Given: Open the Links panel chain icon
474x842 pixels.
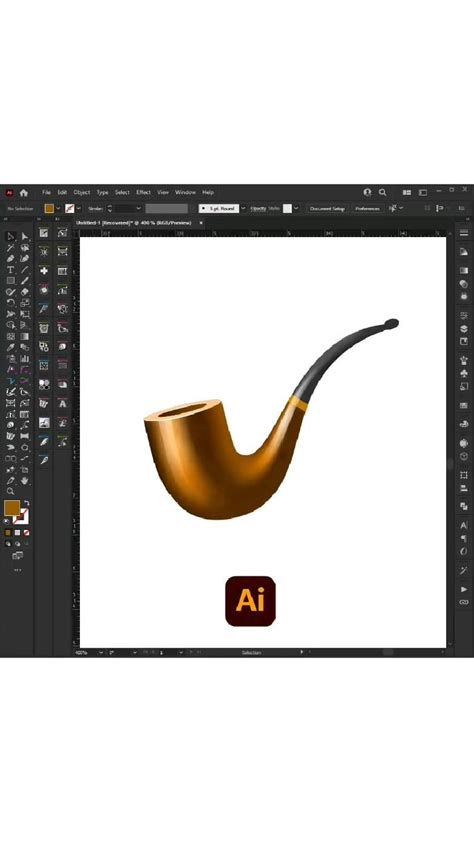Looking at the screenshot, I should pyautogui.click(x=464, y=602).
